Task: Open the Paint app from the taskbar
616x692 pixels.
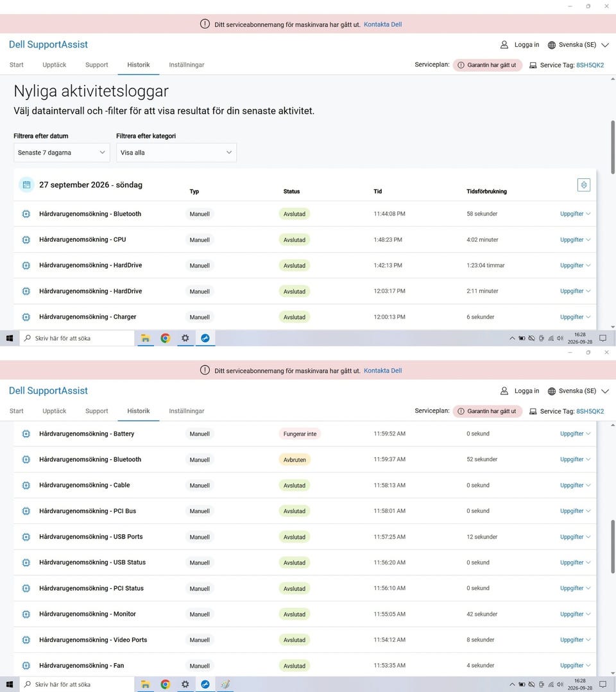Action: 225,684
